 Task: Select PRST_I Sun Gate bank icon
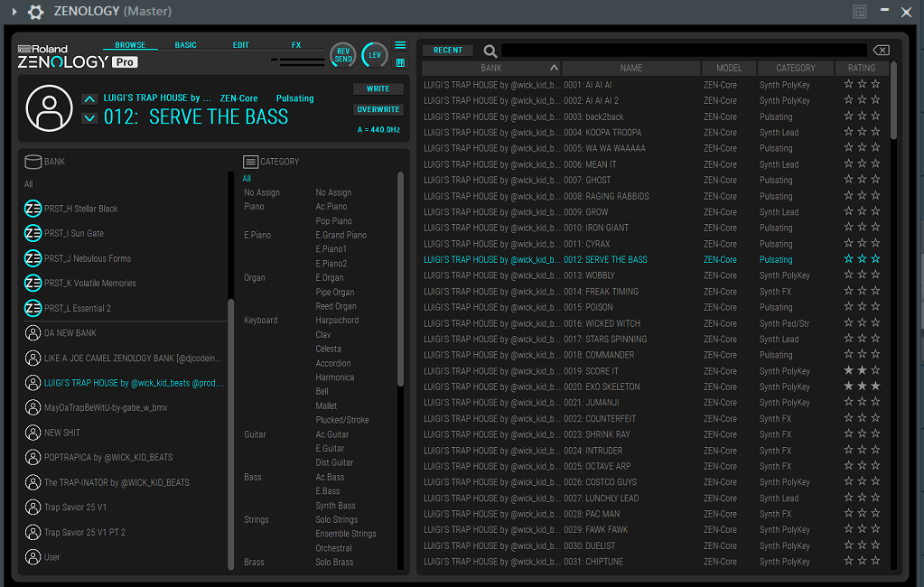coord(33,233)
